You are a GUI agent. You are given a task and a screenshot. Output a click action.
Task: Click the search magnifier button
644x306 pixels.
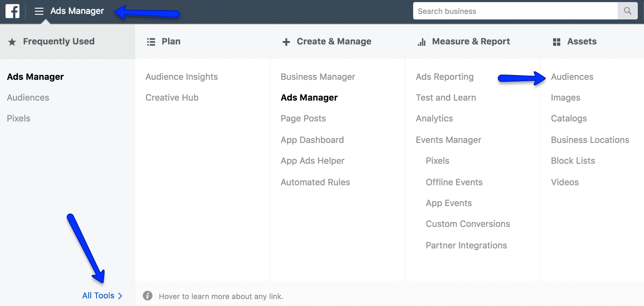(x=627, y=11)
